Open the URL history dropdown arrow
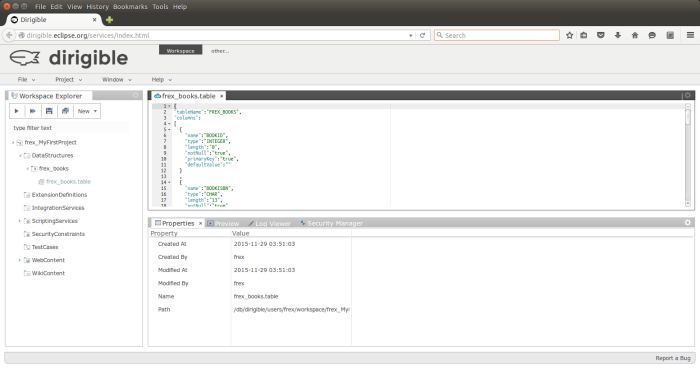Viewport: 700px width, 370px height. point(411,35)
